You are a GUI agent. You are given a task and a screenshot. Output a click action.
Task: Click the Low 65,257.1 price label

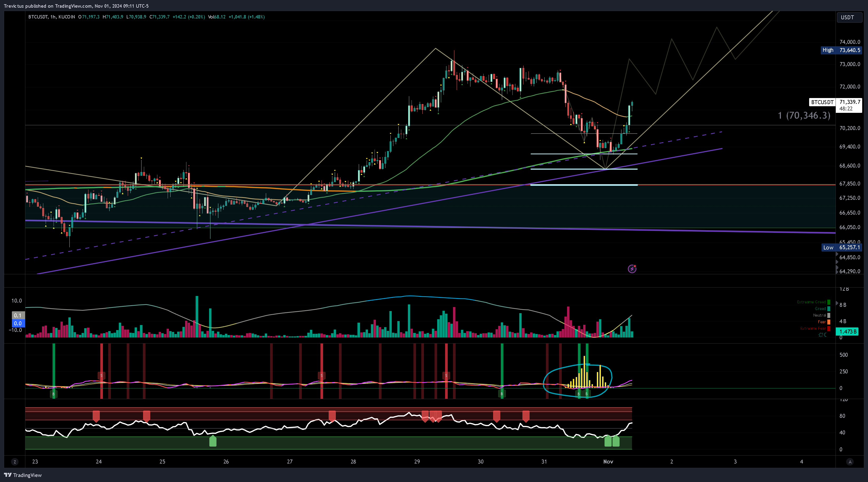pos(841,247)
